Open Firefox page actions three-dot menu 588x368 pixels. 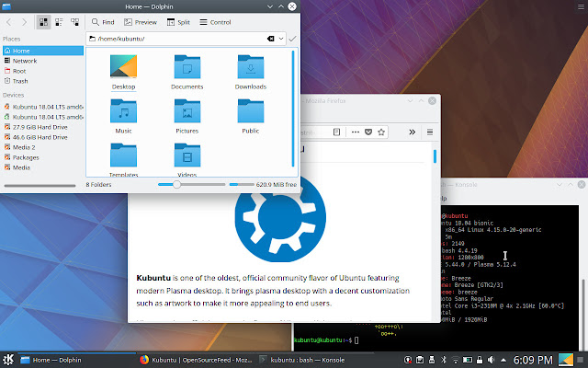pos(356,132)
